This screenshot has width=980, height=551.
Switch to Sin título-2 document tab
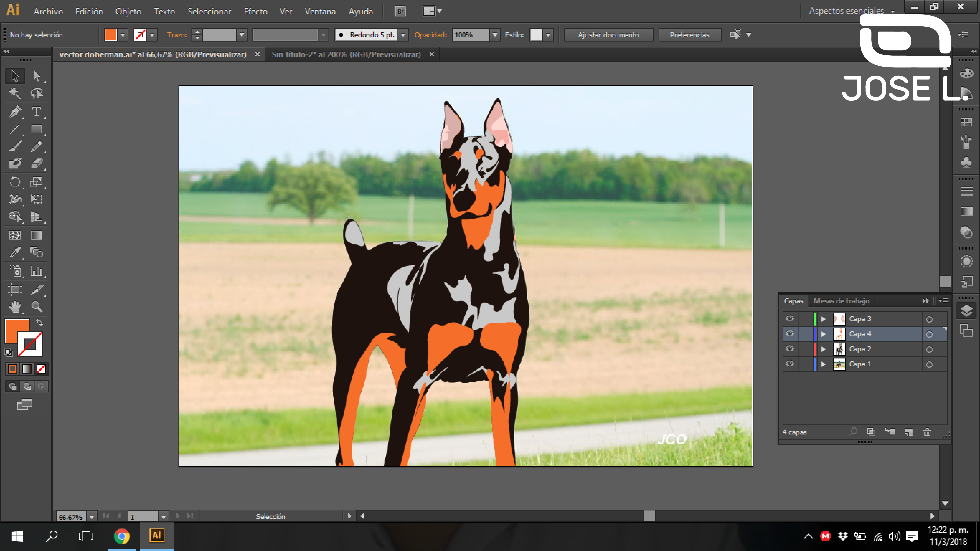[x=346, y=55]
